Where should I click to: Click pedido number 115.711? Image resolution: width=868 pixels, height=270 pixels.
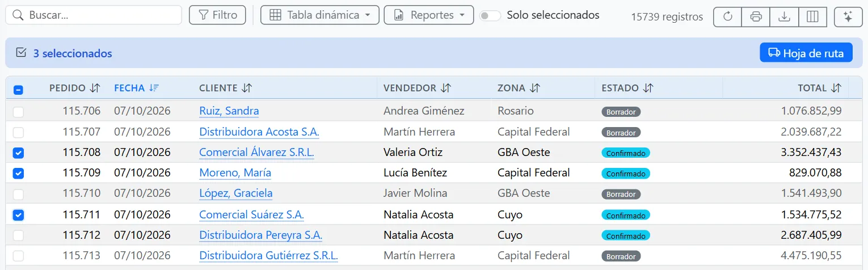[x=81, y=214]
